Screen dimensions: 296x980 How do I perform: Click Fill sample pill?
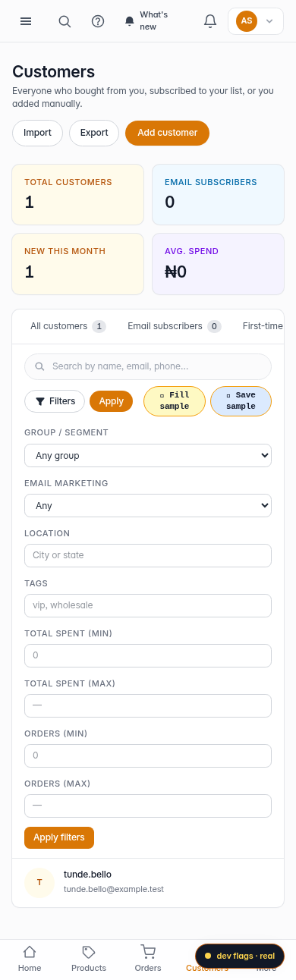click(175, 401)
